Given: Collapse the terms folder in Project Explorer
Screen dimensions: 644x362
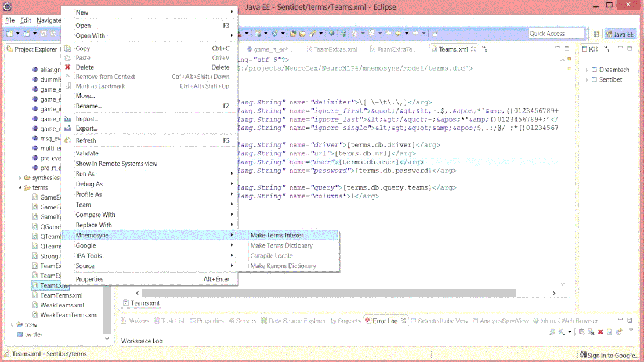Looking at the screenshot, I should pyautogui.click(x=20, y=187).
